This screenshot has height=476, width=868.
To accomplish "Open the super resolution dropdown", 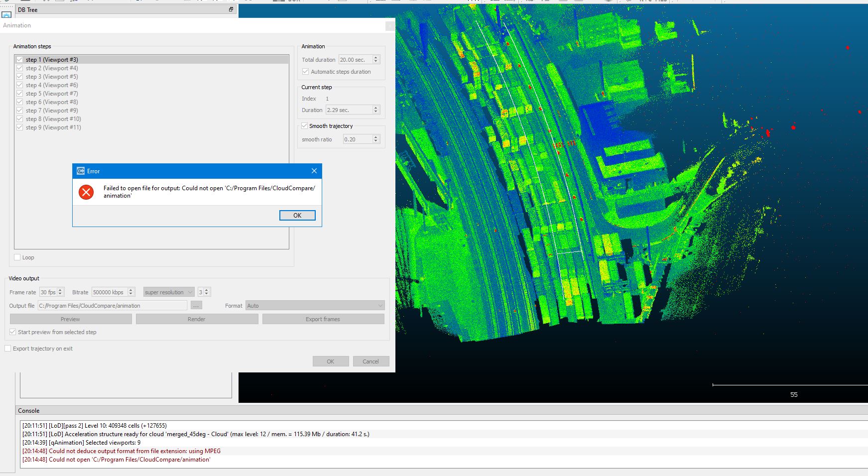I will (169, 292).
